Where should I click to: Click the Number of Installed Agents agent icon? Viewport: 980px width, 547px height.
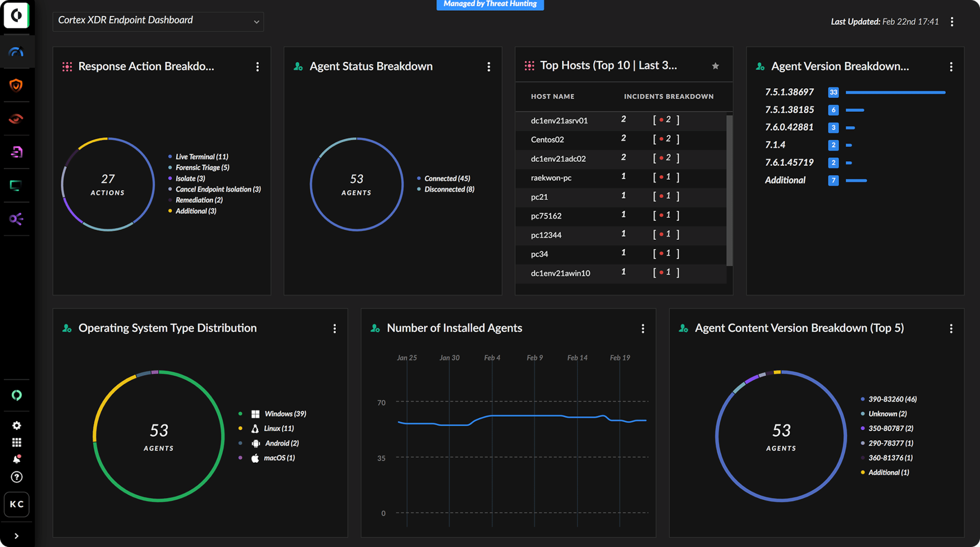[x=375, y=328]
